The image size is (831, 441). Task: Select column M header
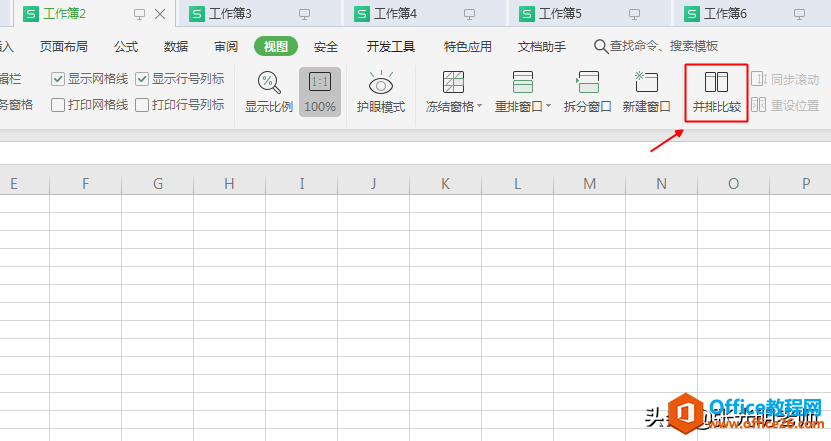tap(590, 184)
